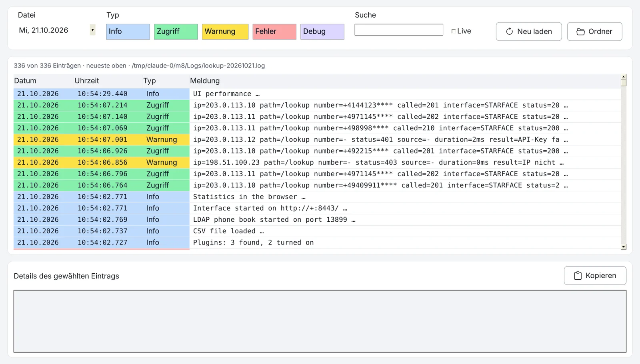The height and width of the screenshot is (364, 640).
Task: Select the 'UI performance' log entry
Action: (x=317, y=94)
